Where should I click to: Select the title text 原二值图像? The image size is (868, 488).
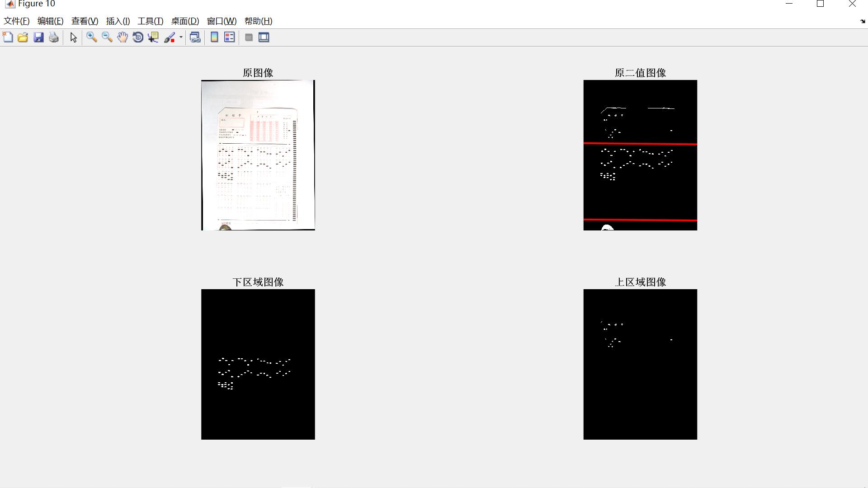[x=641, y=73]
